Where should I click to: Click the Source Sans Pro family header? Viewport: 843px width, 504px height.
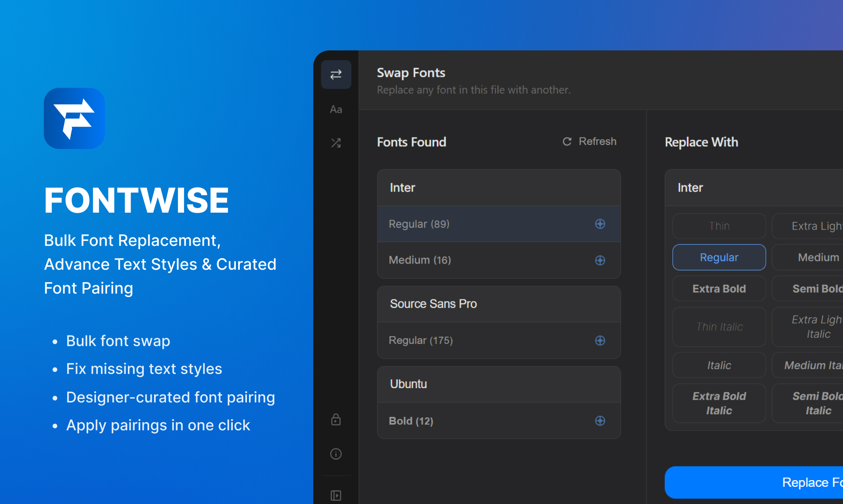point(499,304)
